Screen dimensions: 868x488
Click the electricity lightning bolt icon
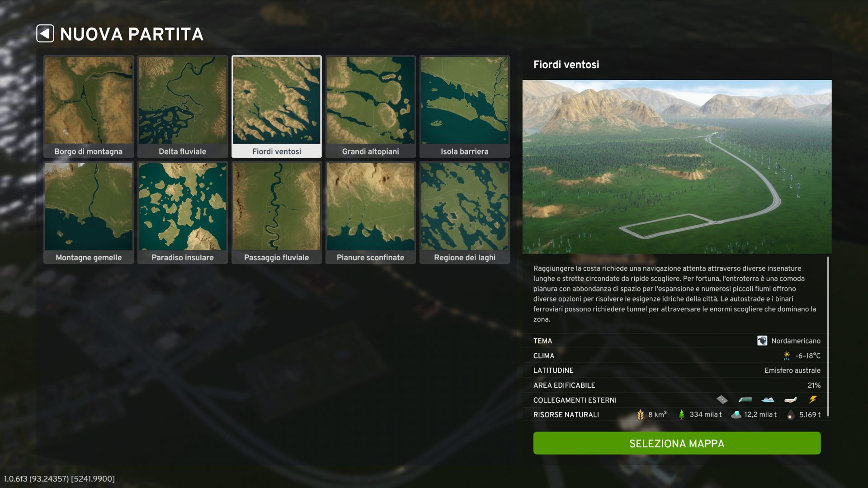813,399
